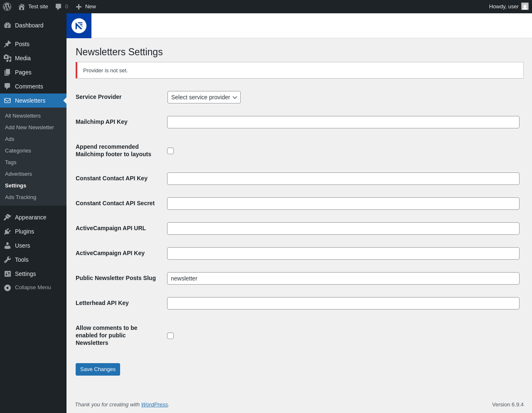Open the user avatar next to Howdy
532x413 pixels.
pos(525,6)
